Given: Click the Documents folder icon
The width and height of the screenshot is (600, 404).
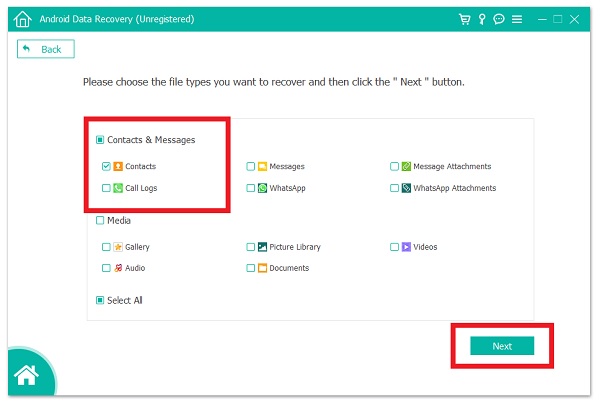Looking at the screenshot, I should click(262, 268).
